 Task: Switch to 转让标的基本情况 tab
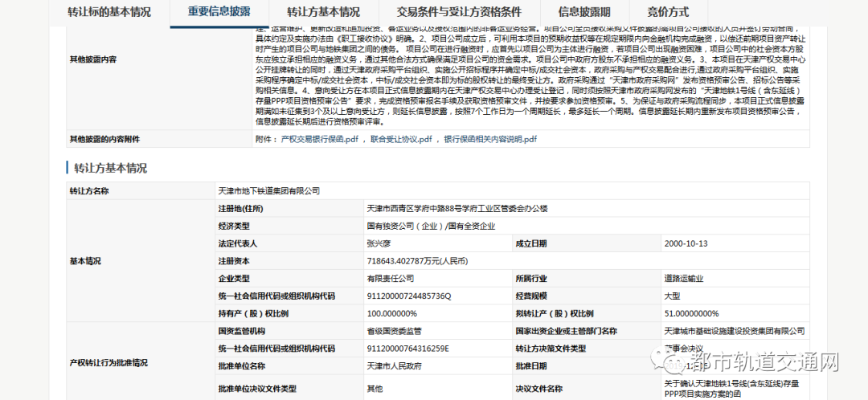pos(109,12)
